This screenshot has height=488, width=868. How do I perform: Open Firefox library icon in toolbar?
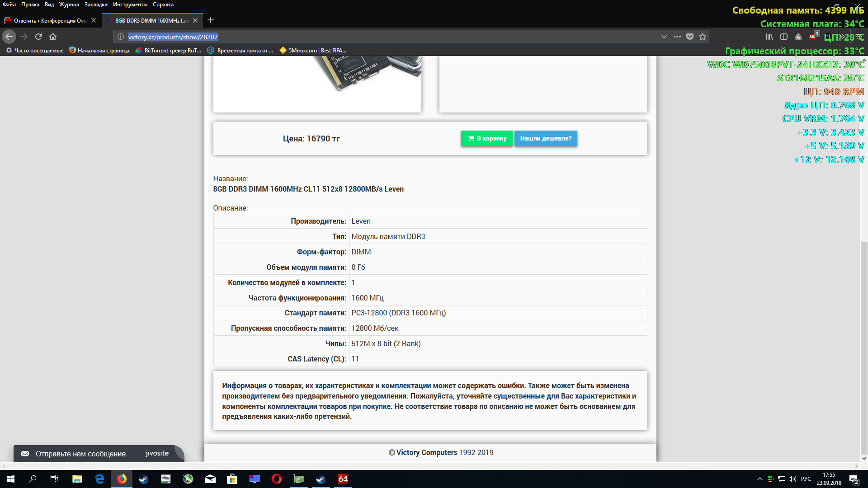tap(769, 37)
